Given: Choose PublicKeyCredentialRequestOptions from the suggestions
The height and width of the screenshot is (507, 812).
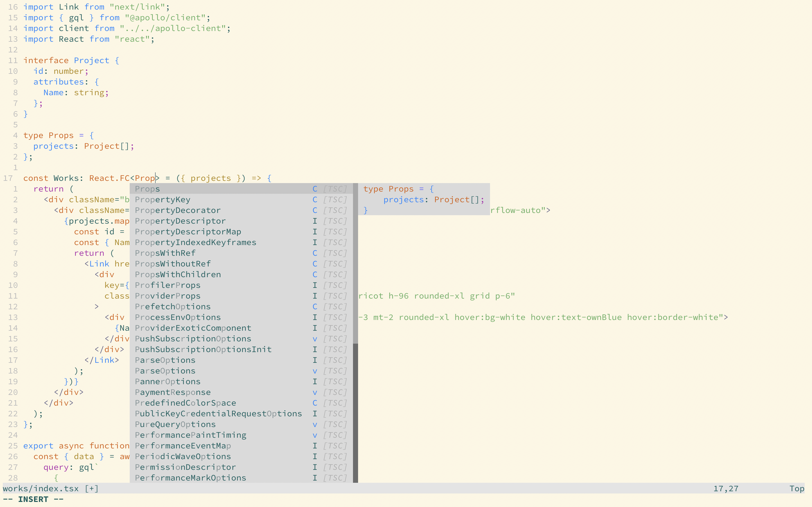Looking at the screenshot, I should 218,413.
